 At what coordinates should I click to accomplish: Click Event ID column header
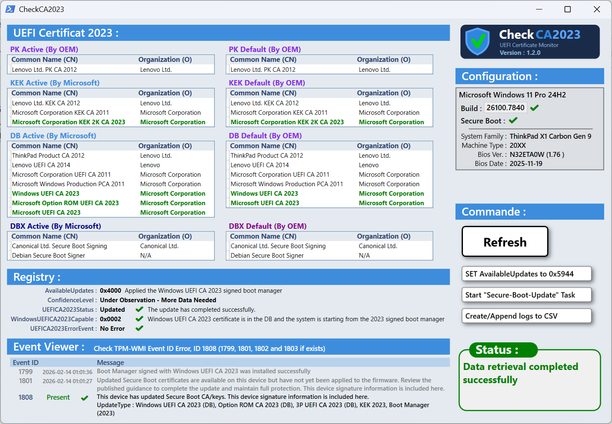(x=25, y=362)
